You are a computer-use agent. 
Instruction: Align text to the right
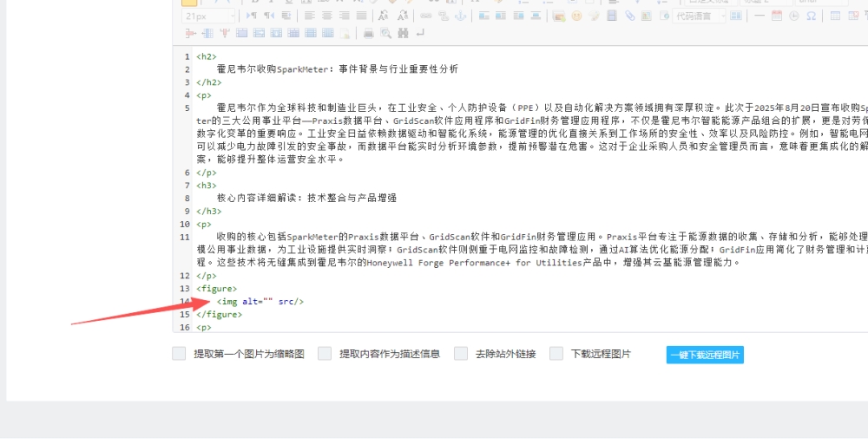click(x=345, y=16)
